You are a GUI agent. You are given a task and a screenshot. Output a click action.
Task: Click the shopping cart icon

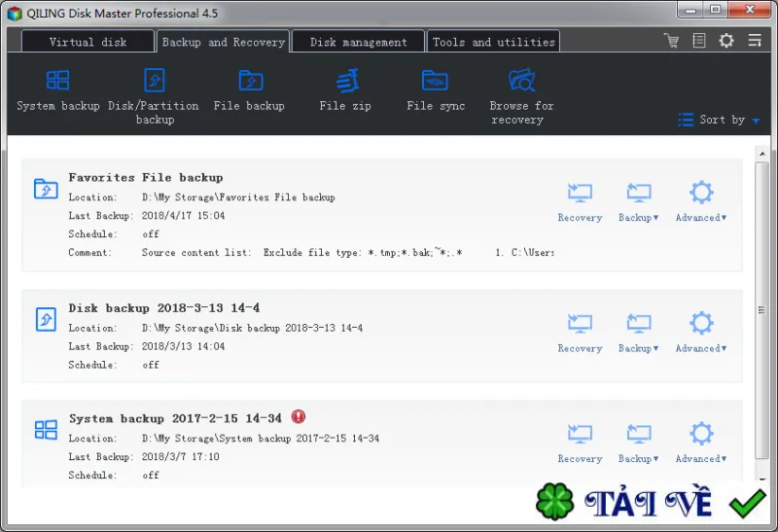(671, 41)
